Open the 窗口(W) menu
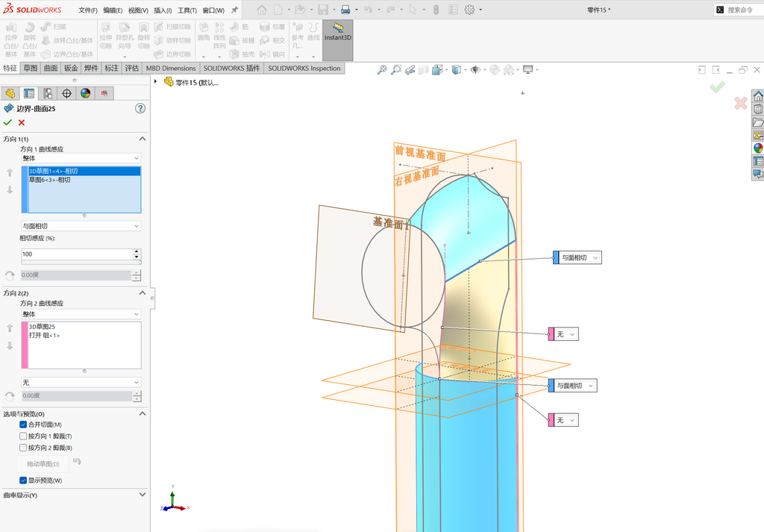Screen dimensions: 764x532 213,10
